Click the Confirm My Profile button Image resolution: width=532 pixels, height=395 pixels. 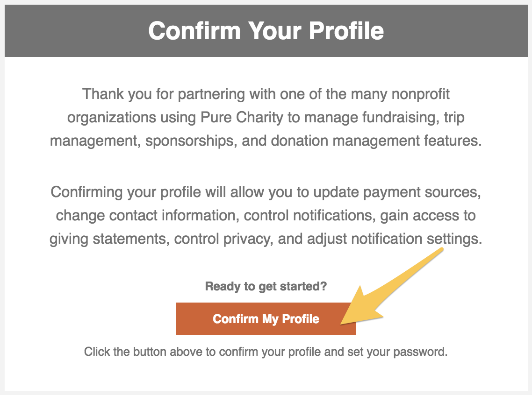tap(266, 319)
